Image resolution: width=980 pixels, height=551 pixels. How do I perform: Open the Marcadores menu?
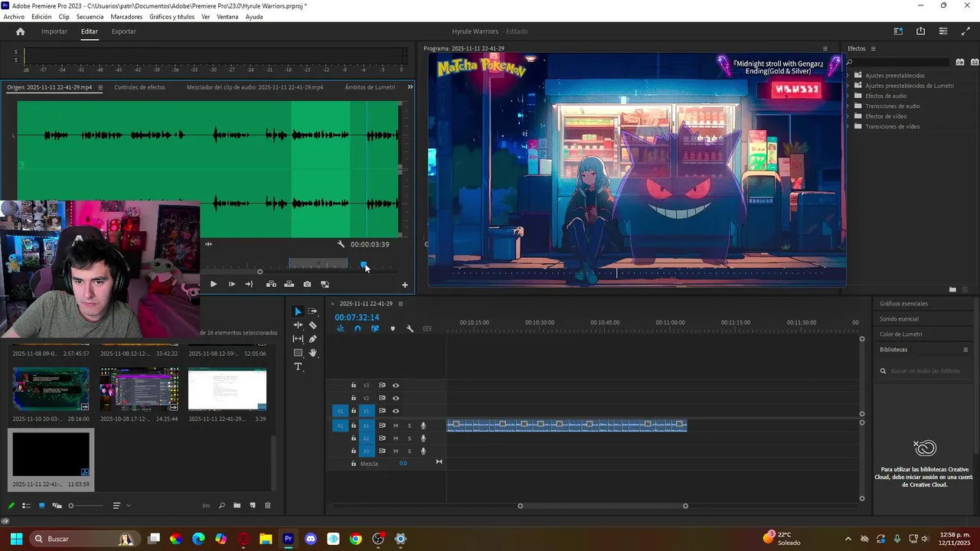point(126,17)
